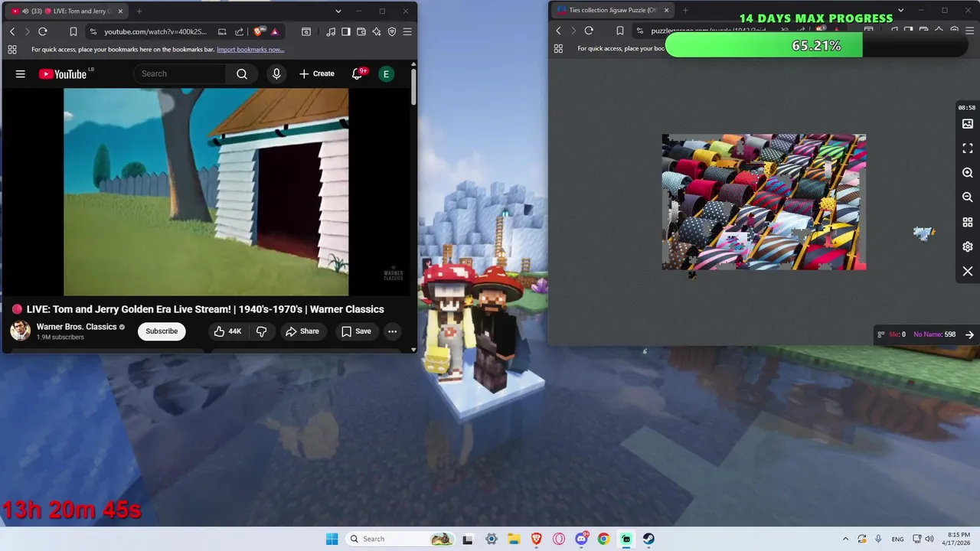Open site settings icon in YouTube address bar
This screenshot has width=980, height=551.
click(x=93, y=31)
